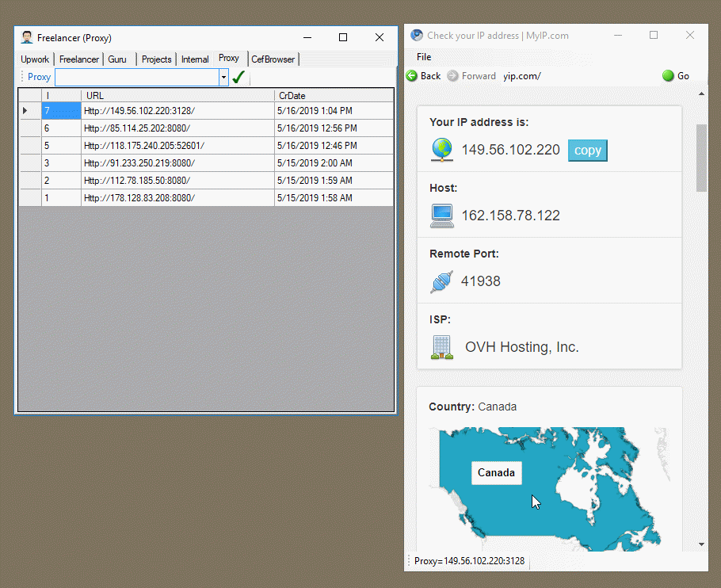
Task: Select ID cell 3 in proxy table
Action: coord(62,163)
